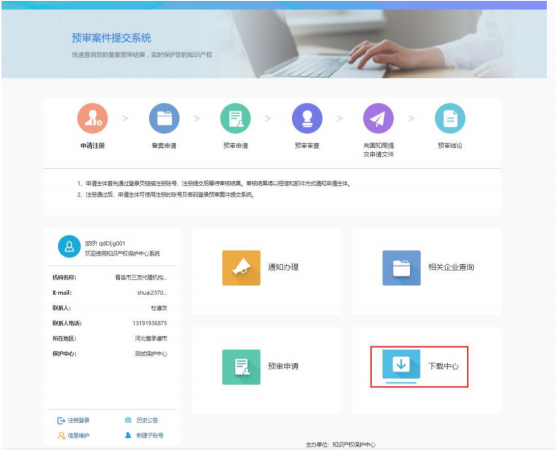Open the 下载中心 download icon
Image resolution: width=556 pixels, height=453 pixels.
pyautogui.click(x=401, y=364)
